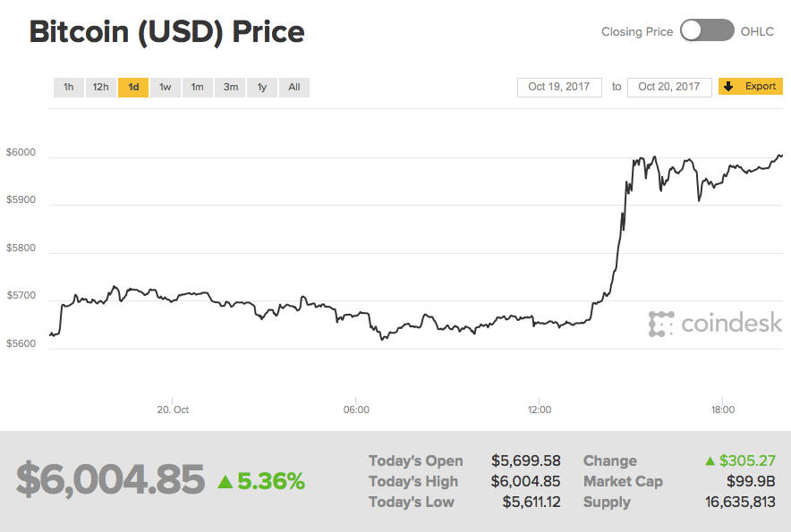Switch to the 1w chart view
Screen dimensions: 791x532
point(166,87)
